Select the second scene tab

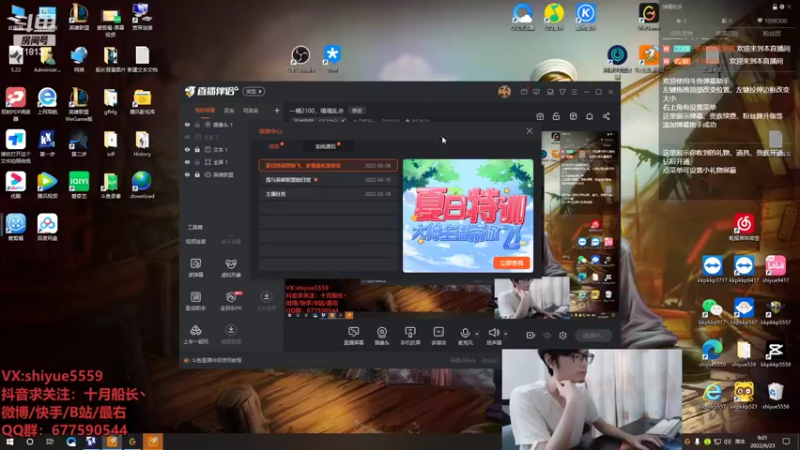[x=229, y=111]
